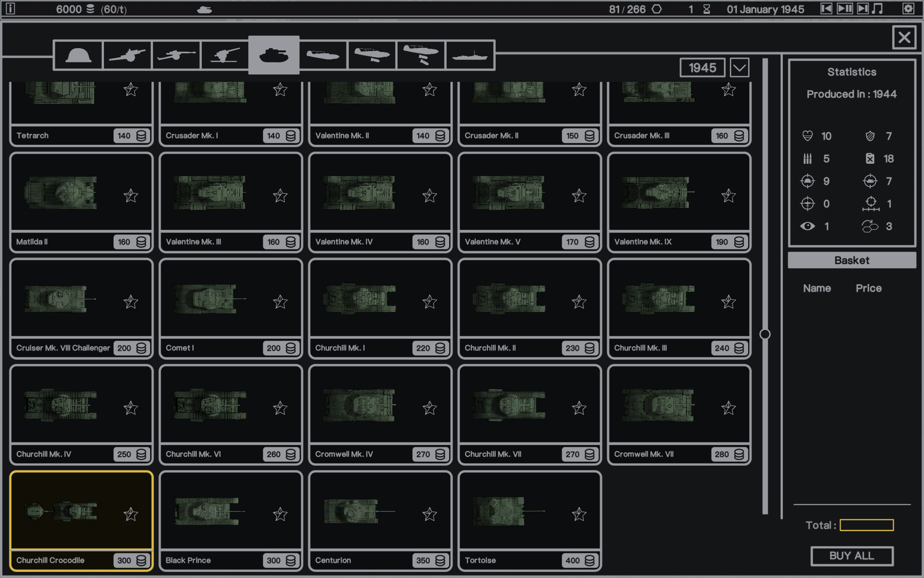
Task: Select the field artillery category icon
Action: click(x=127, y=55)
